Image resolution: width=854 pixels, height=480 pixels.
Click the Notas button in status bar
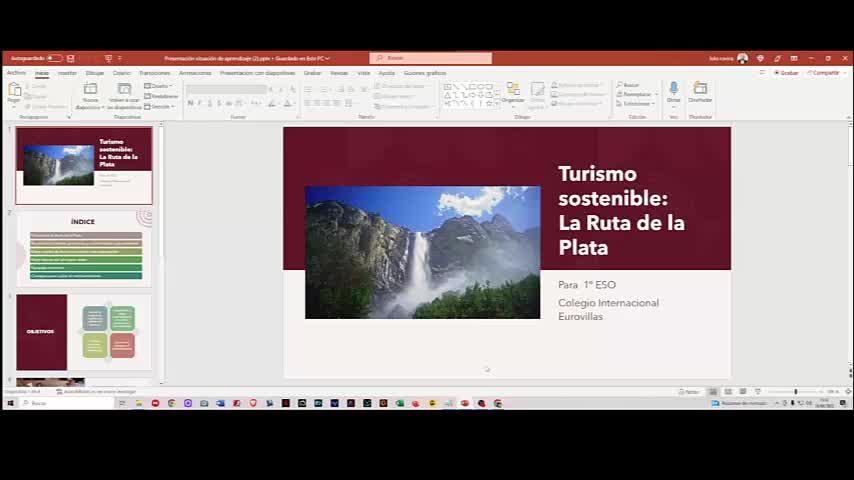pyautogui.click(x=689, y=392)
